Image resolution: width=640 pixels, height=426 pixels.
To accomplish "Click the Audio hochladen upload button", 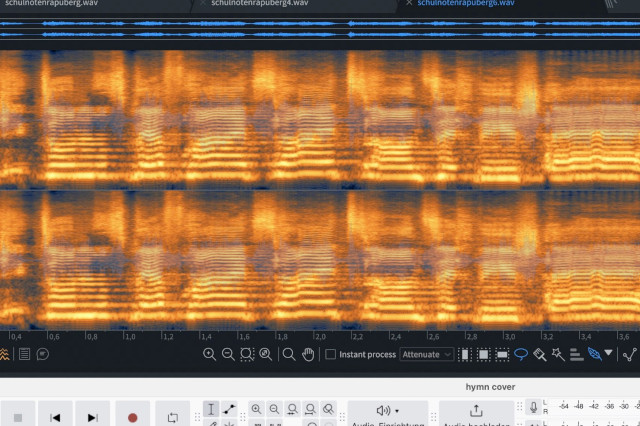I will [x=476, y=411].
